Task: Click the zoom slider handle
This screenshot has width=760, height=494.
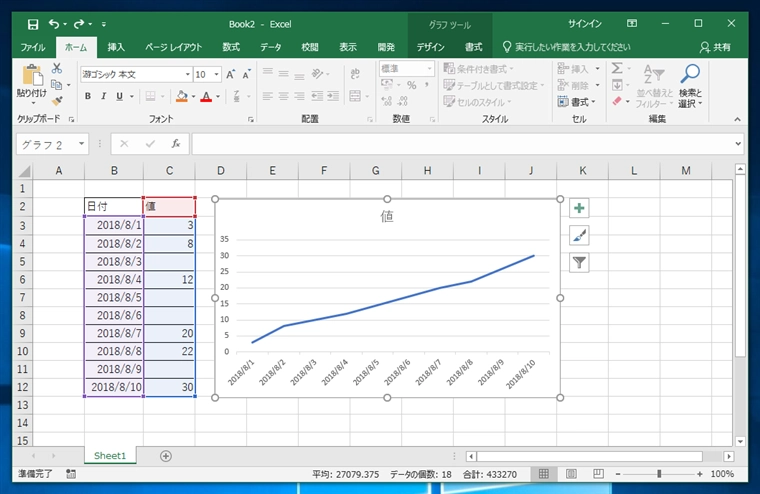Action: point(659,474)
